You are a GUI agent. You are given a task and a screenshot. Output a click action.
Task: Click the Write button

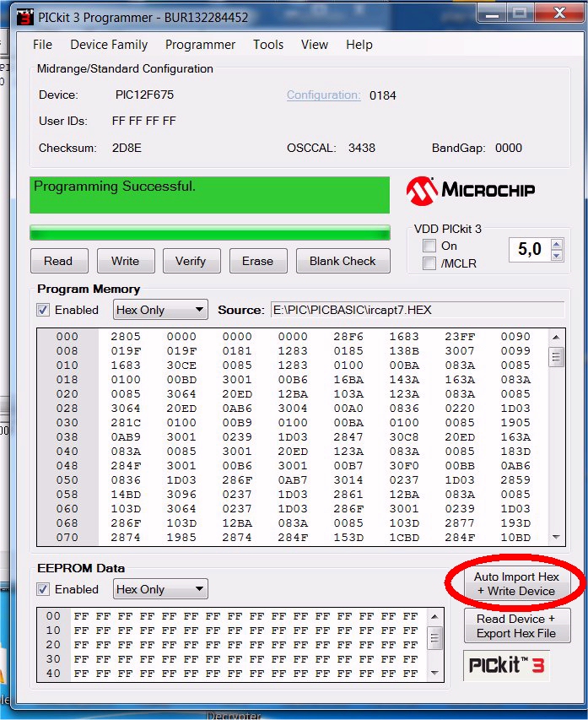126,261
